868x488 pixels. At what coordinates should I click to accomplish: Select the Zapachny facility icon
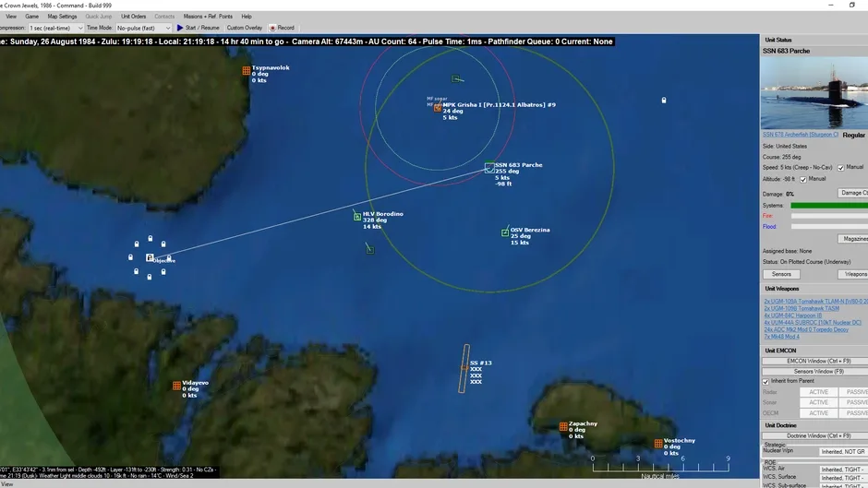(563, 426)
